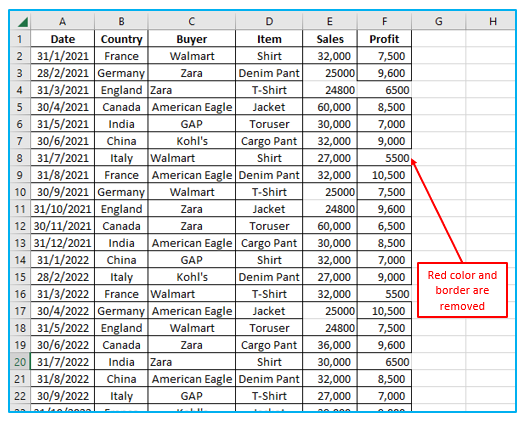Select Zara buyer cell in row 4
The width and height of the screenshot is (525, 422).
pos(192,90)
